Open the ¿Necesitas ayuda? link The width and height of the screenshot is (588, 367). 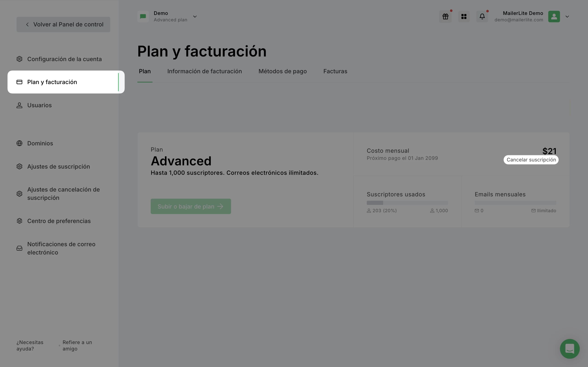pyautogui.click(x=30, y=345)
